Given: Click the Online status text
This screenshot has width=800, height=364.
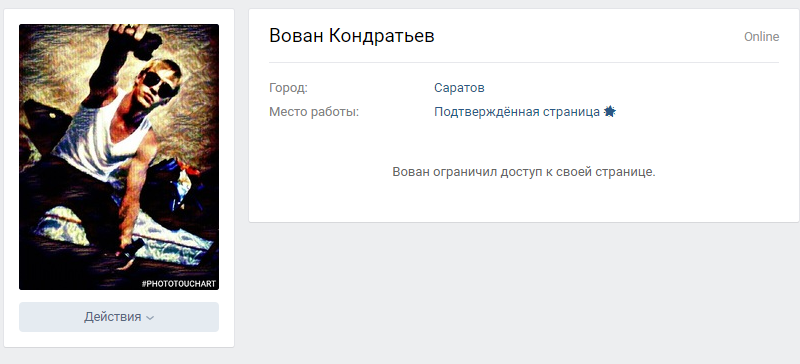Looking at the screenshot, I should (761, 37).
